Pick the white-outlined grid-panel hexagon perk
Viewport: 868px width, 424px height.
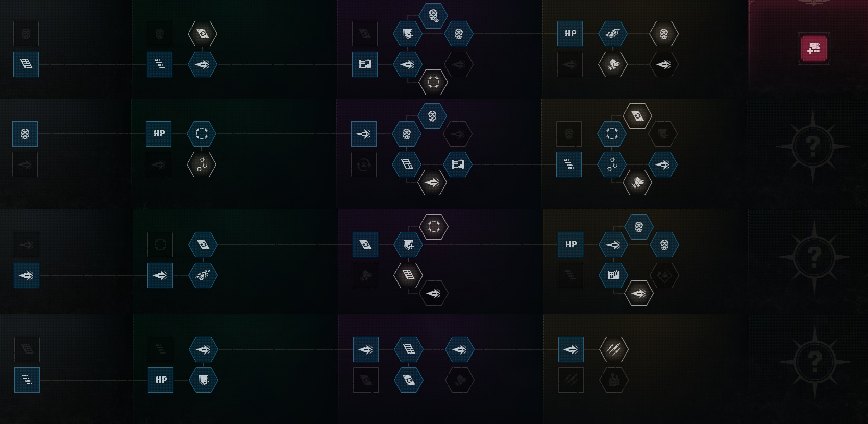(408, 275)
